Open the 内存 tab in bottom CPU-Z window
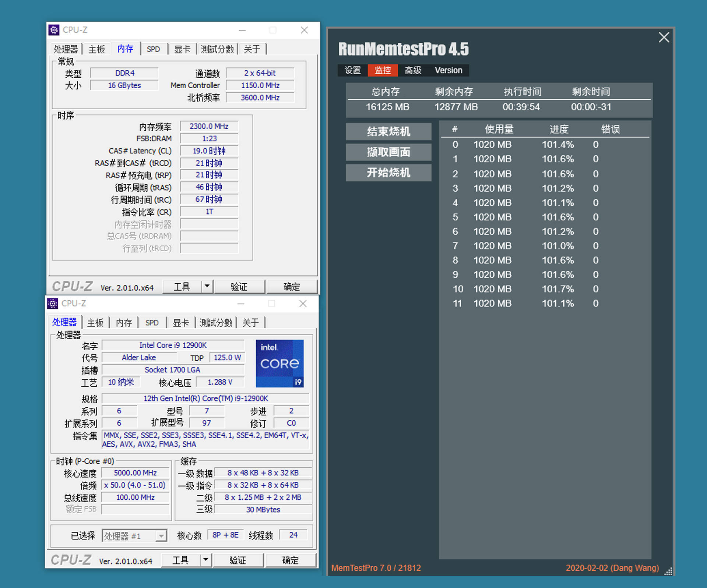 coord(124,322)
